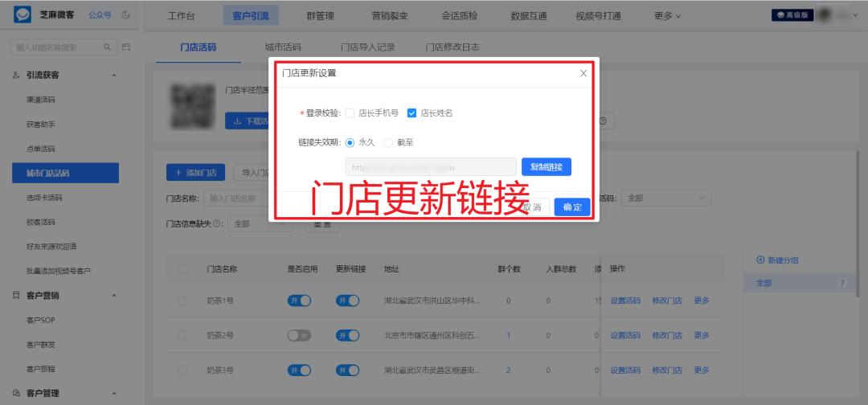Switch to 会话质检 tab

pos(460,16)
